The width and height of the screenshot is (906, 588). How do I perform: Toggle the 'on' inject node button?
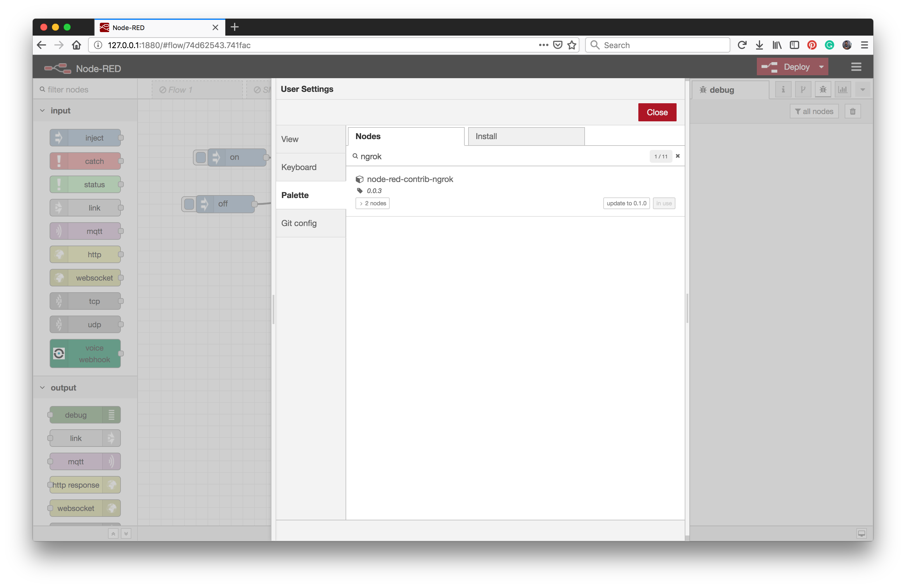click(201, 157)
